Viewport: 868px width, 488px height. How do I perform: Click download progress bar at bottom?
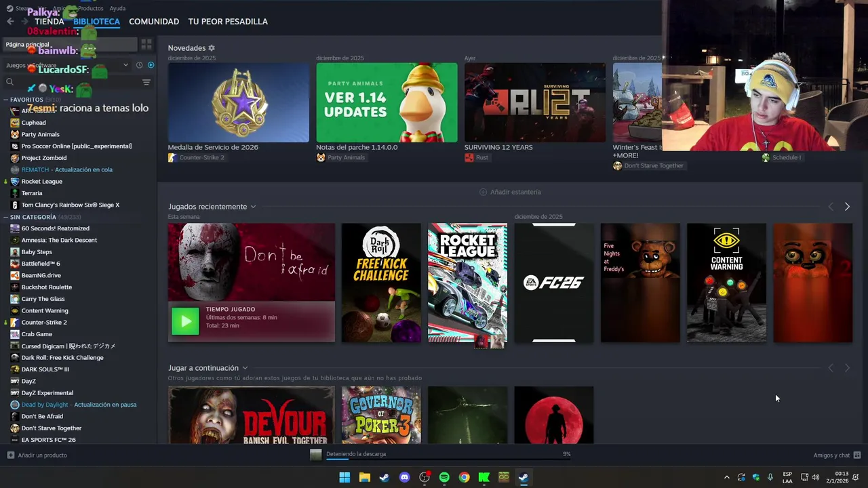tap(448, 459)
